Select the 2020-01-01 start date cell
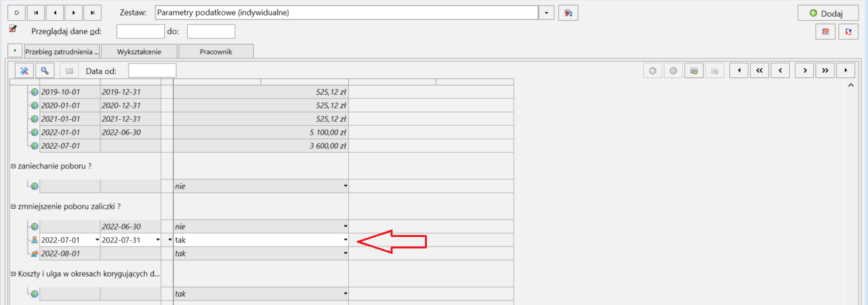 tap(70, 105)
